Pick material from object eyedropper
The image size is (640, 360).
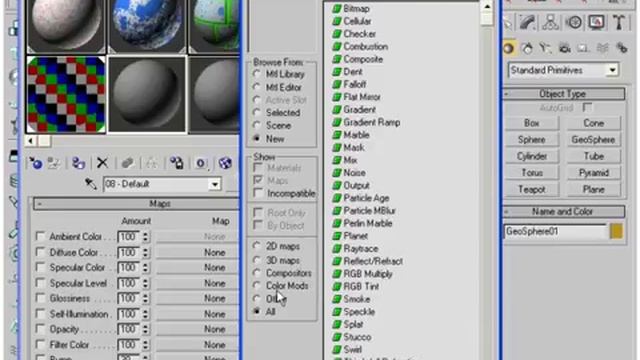pos(91,184)
